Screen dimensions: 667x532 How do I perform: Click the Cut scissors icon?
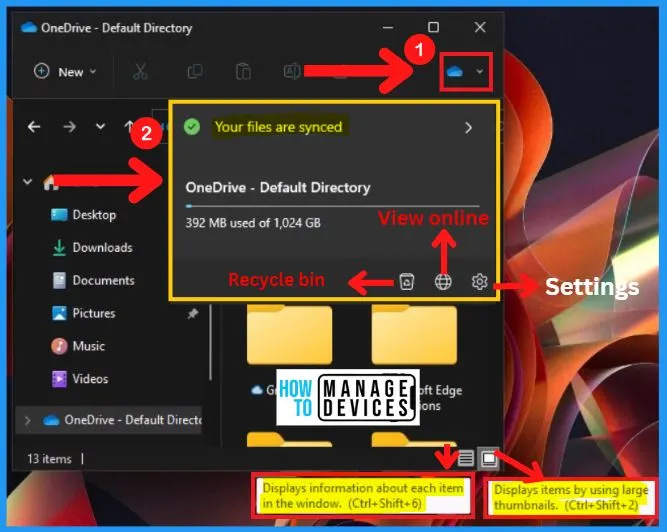point(140,71)
